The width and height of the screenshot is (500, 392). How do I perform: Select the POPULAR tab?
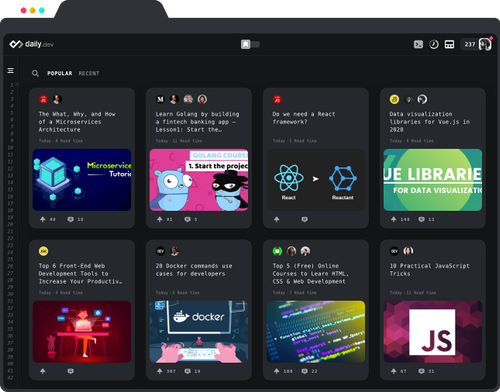[x=60, y=73]
